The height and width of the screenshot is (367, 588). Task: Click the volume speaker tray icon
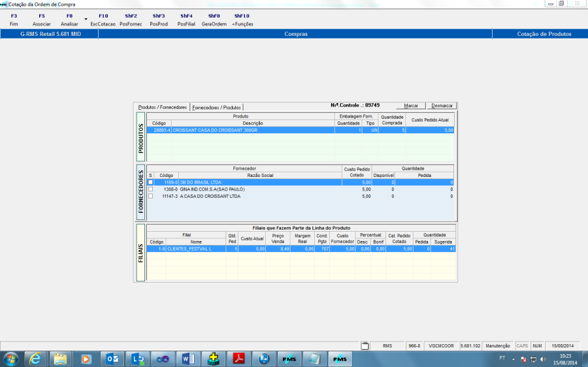pos(543,359)
